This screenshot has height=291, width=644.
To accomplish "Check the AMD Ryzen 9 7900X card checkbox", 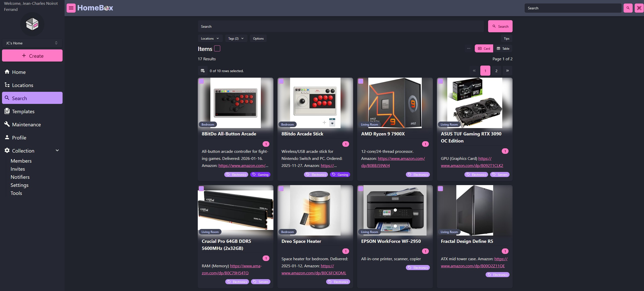I will point(361,81).
